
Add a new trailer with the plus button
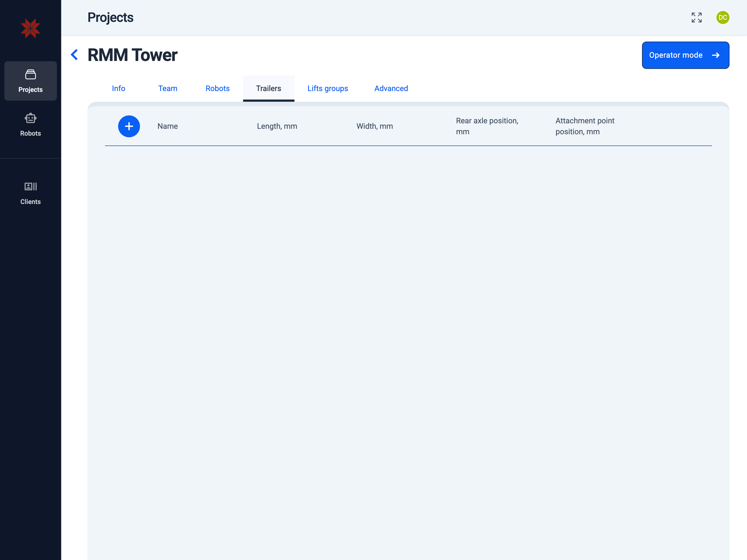129,126
